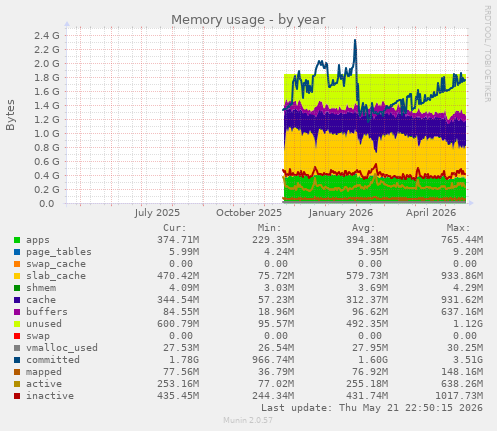497x431 pixels.
Task: Click the page_tables max value 9.20M
Action: click(468, 252)
